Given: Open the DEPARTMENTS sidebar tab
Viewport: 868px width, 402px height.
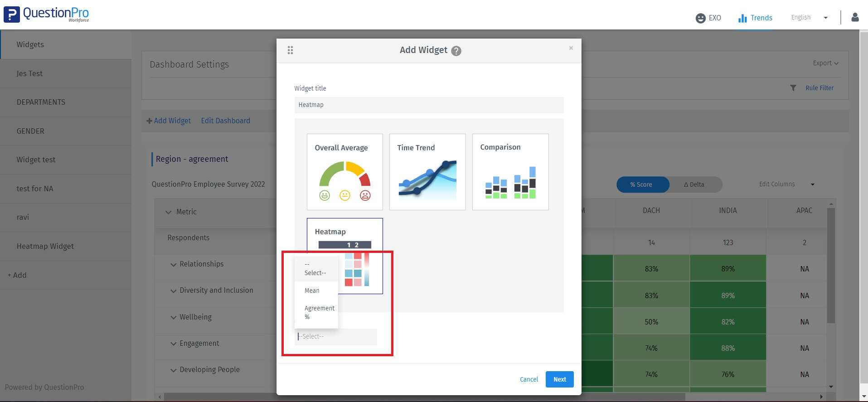Looking at the screenshot, I should [x=66, y=102].
